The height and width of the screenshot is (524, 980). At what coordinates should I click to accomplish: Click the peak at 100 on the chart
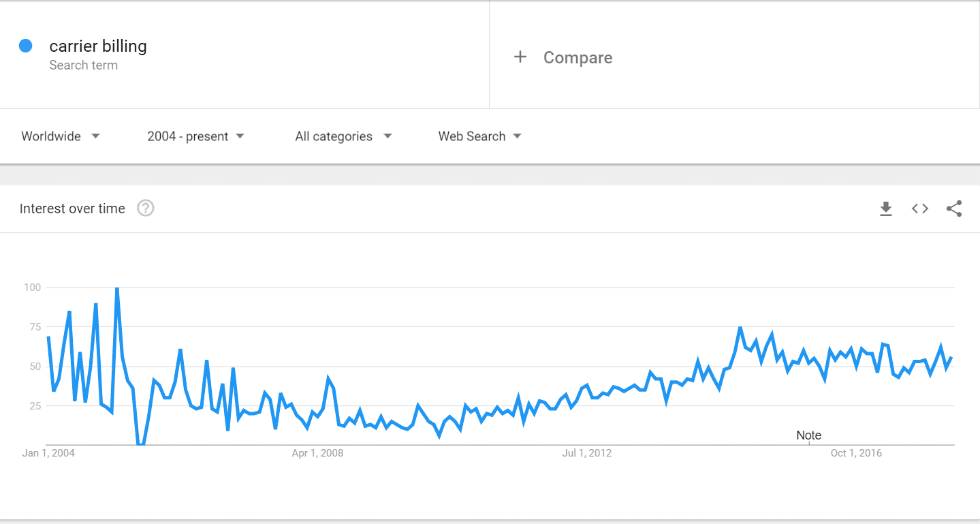(x=117, y=289)
